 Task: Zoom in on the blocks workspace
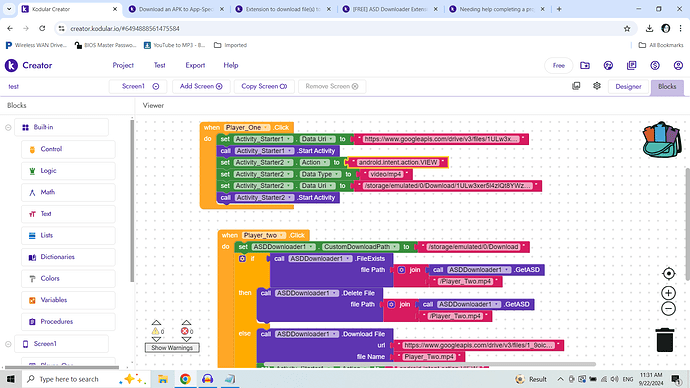click(668, 293)
